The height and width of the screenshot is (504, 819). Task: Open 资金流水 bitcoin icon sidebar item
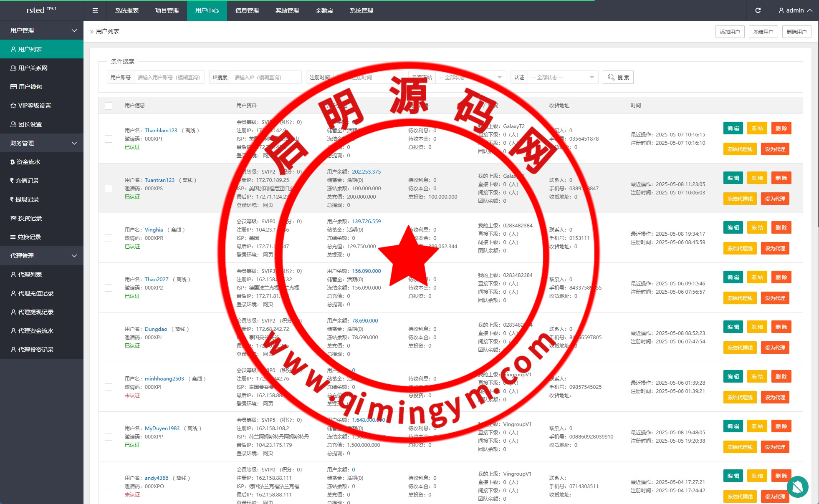(x=28, y=162)
